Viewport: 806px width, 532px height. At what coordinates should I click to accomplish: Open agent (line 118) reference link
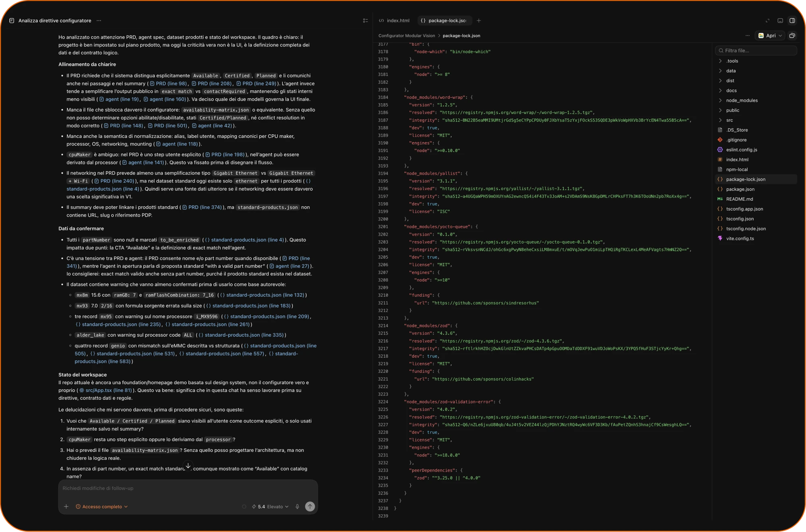pyautogui.click(x=177, y=144)
